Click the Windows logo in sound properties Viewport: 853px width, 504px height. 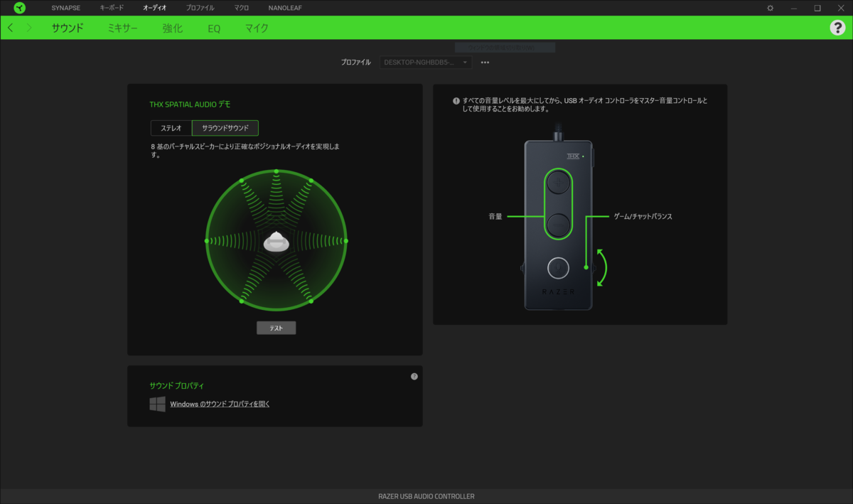click(157, 404)
